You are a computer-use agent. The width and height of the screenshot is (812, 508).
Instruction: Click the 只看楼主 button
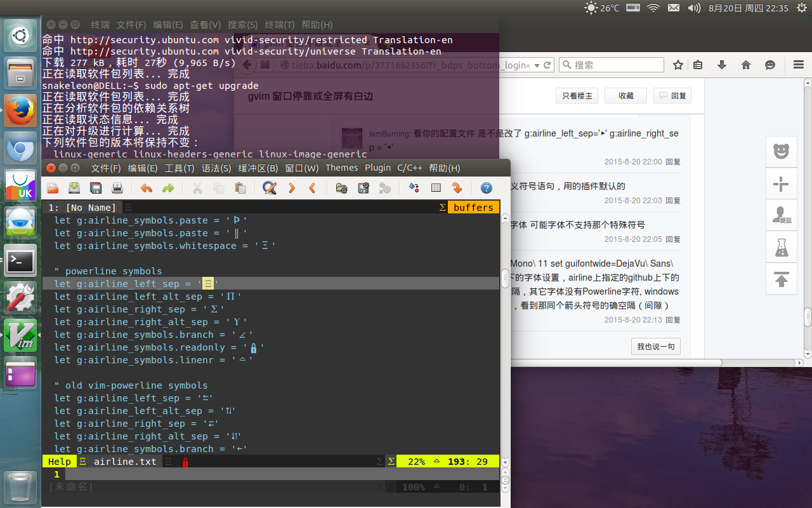577,96
